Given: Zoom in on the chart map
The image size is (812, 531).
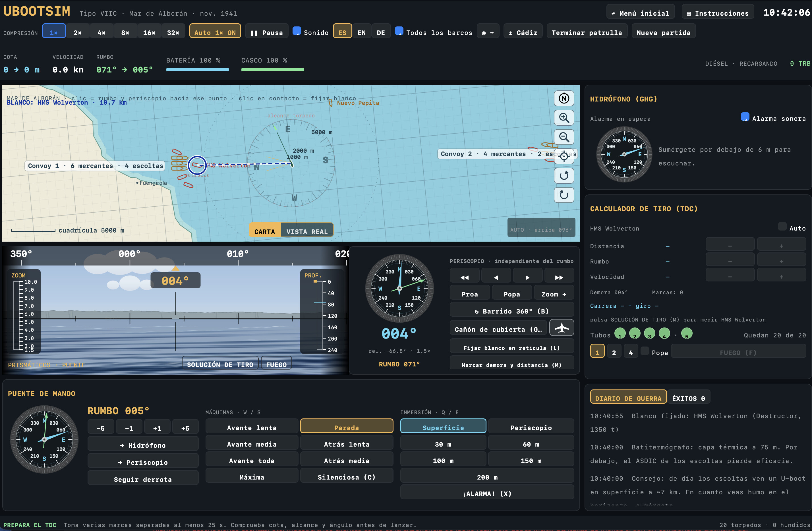Looking at the screenshot, I should (564, 118).
